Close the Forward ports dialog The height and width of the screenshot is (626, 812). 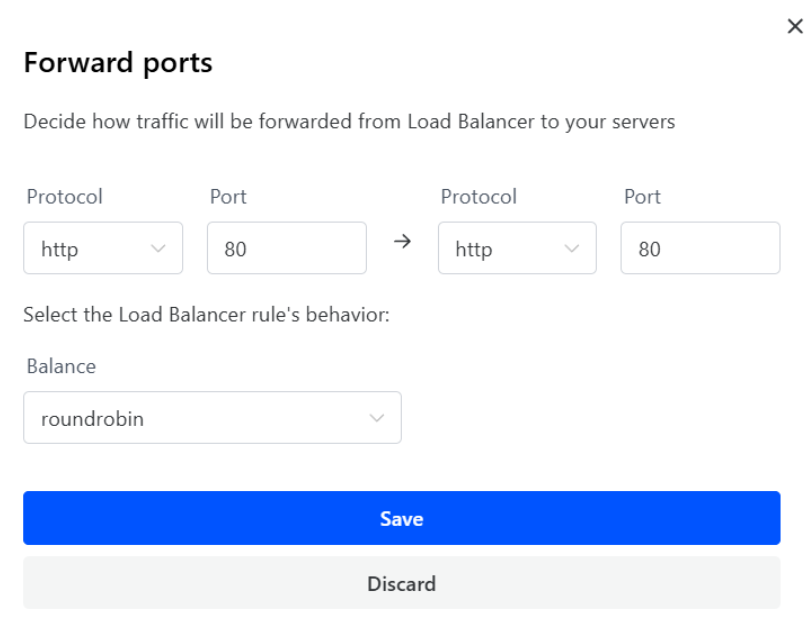tap(795, 27)
